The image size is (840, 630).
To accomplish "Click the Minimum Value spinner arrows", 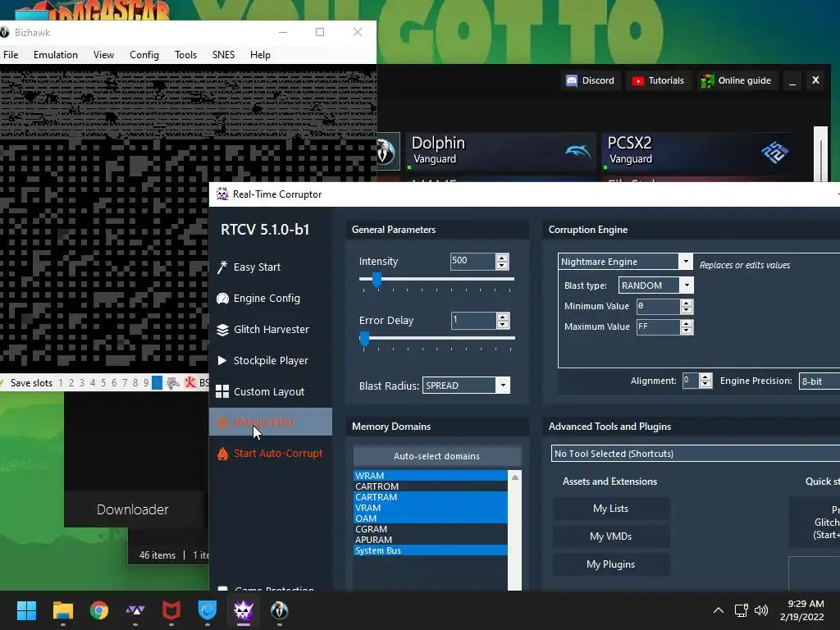I will [687, 306].
